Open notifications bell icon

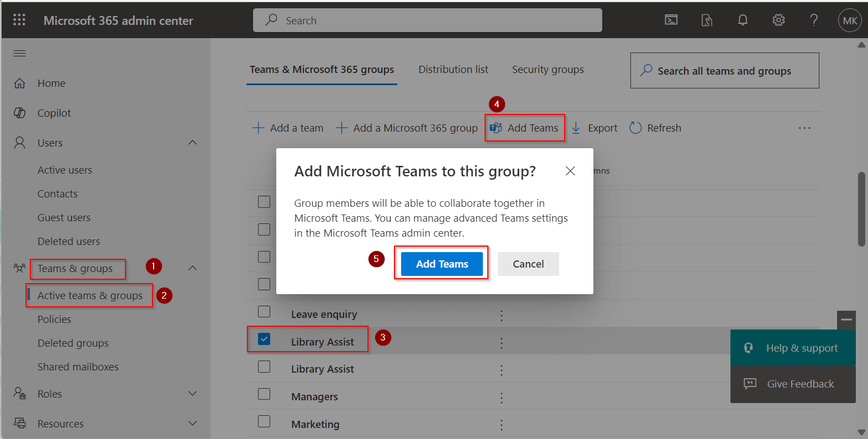(x=743, y=20)
